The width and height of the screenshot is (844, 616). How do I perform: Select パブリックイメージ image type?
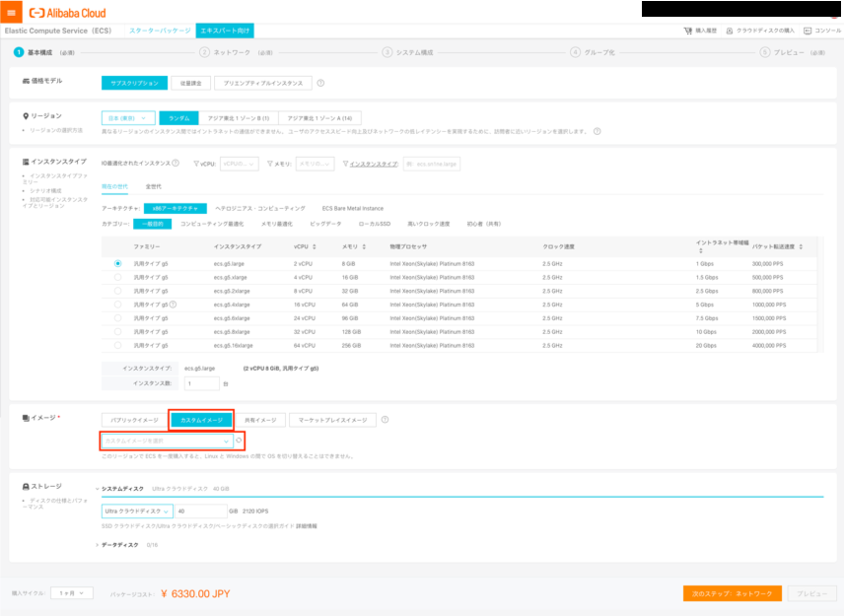(x=134, y=420)
